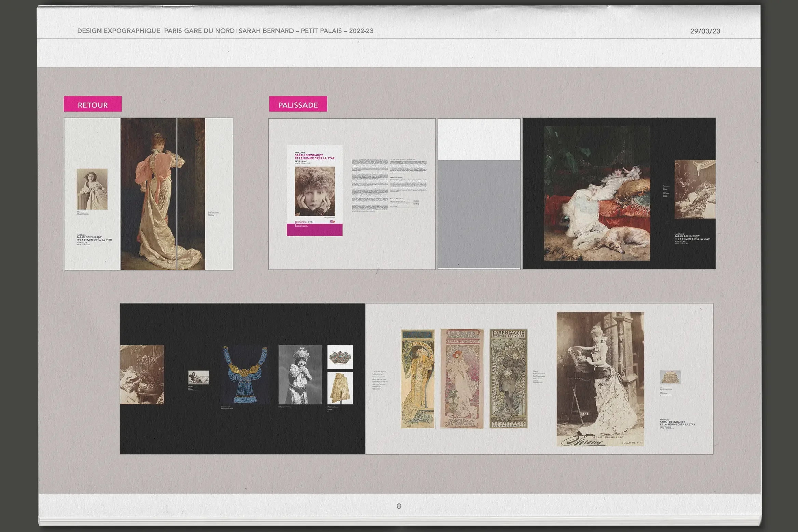Select the tiny framed photo on the black panel
Viewport: 798px width, 532px height.
(x=199, y=378)
